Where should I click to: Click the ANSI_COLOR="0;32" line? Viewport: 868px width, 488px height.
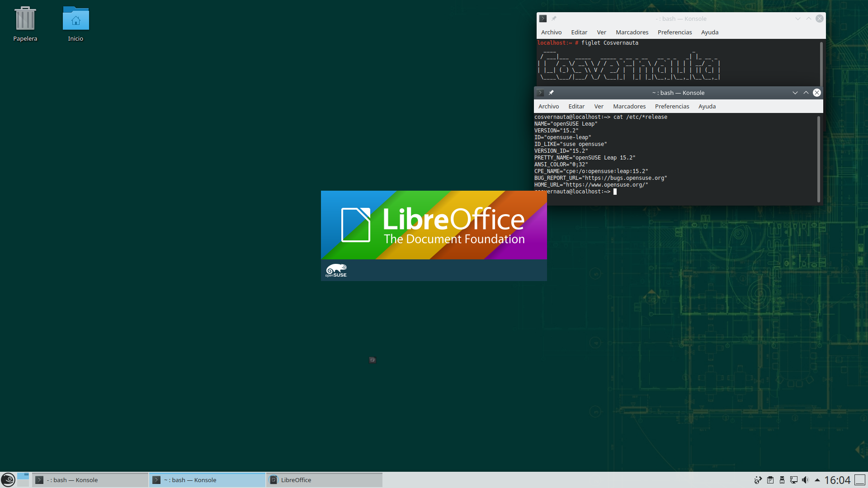(561, 164)
